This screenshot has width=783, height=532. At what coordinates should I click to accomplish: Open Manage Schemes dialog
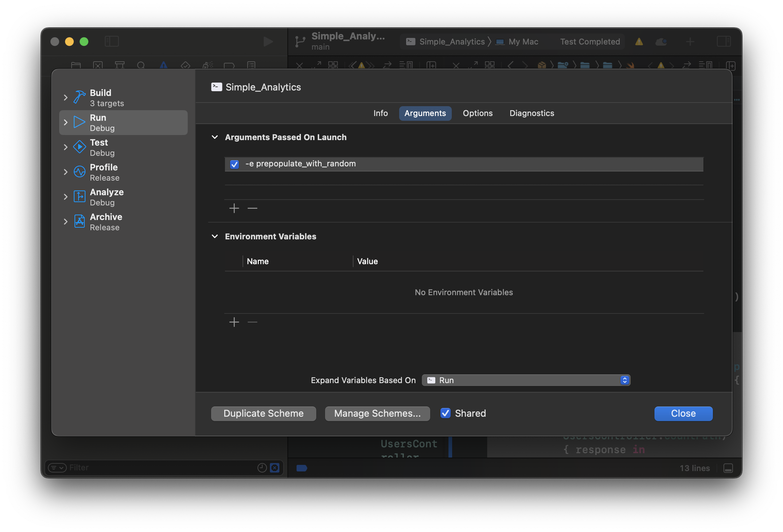[377, 413]
